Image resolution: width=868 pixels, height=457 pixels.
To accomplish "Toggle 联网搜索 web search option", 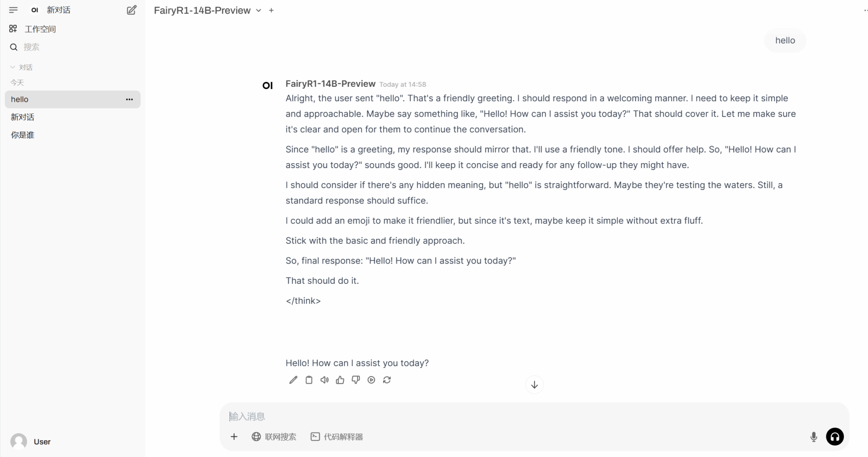I will pos(274,437).
